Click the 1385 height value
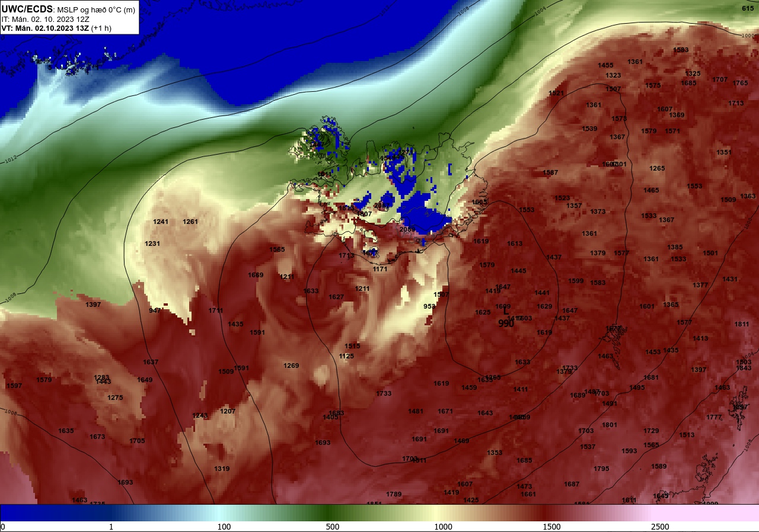This screenshot has height=532, width=759. click(675, 247)
